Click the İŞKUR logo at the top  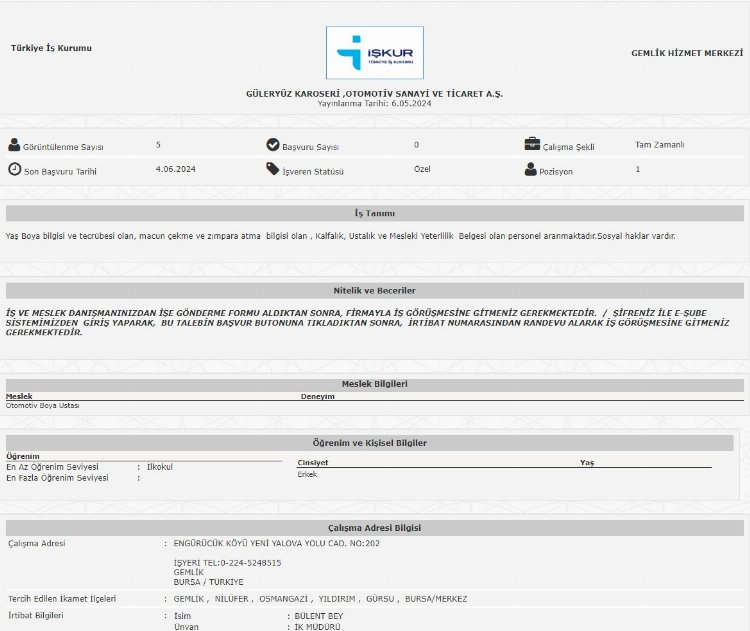tap(375, 53)
